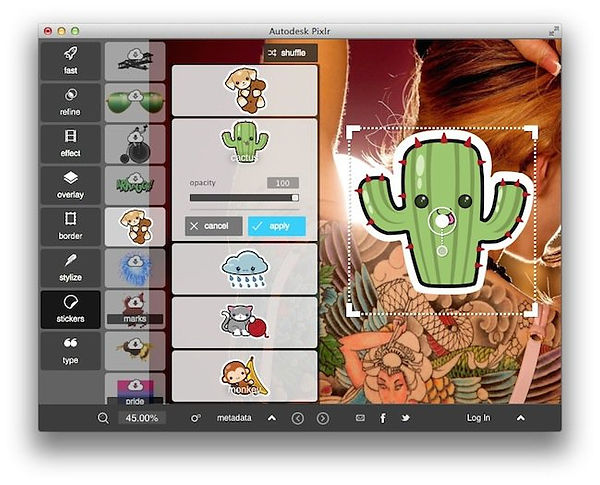600x485 pixels.
Task: Download the green comic text sticker pack
Action: [135, 185]
